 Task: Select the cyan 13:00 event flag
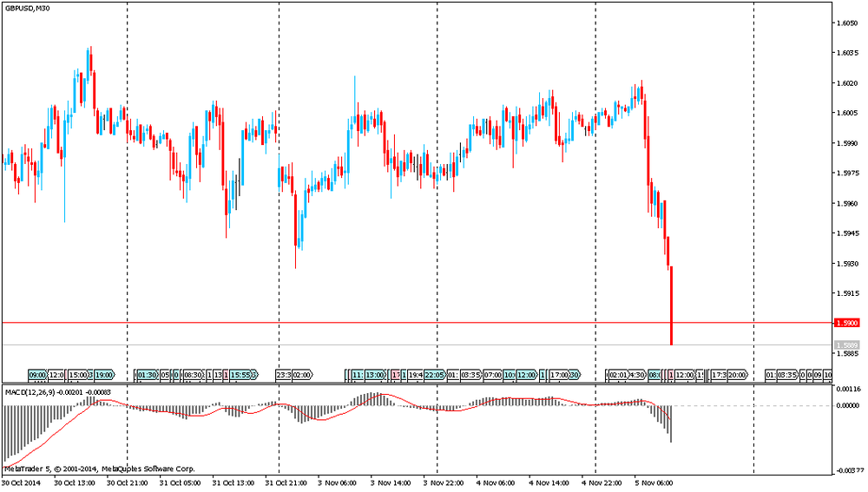(x=374, y=375)
